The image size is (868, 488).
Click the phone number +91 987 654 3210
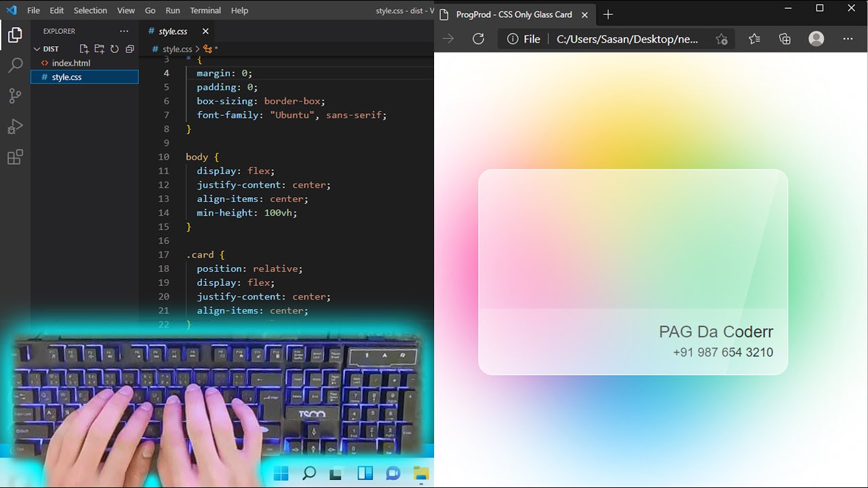[723, 352]
